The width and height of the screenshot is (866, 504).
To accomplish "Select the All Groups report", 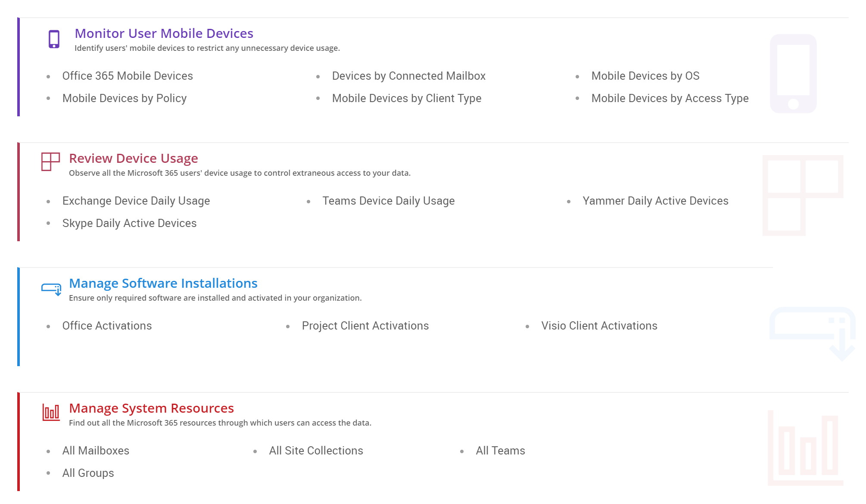I will [x=88, y=473].
